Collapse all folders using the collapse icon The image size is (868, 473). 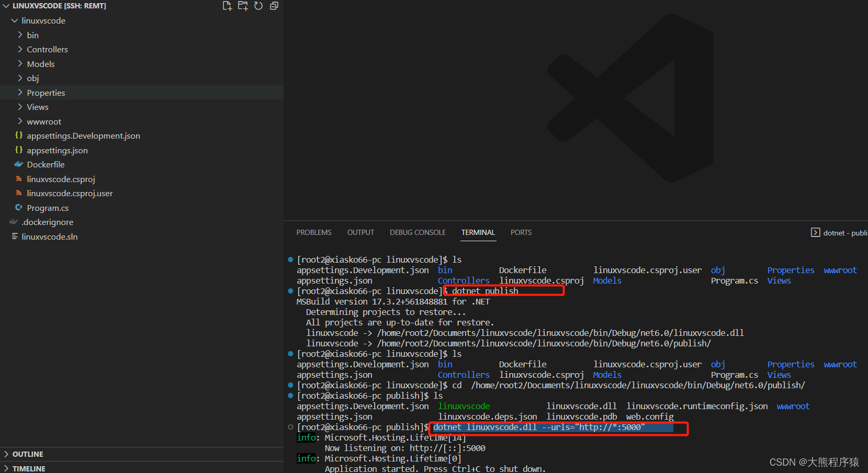click(x=274, y=6)
